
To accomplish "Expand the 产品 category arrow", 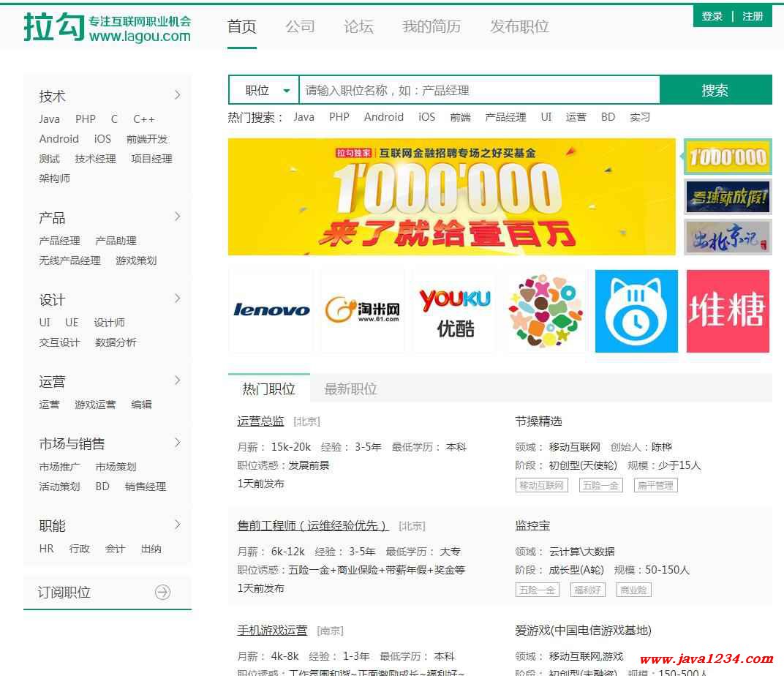I will click(x=178, y=217).
